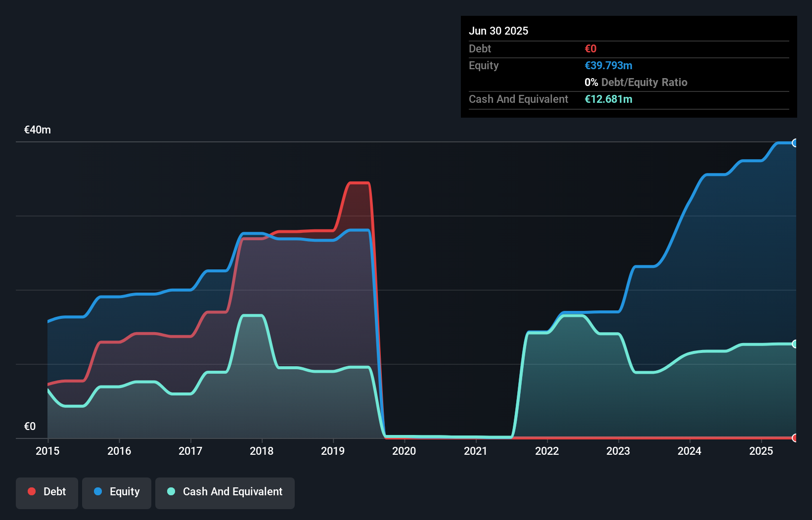Click the Equity value €39.793m in tooltip
The width and height of the screenshot is (812, 520).
pyautogui.click(x=608, y=66)
